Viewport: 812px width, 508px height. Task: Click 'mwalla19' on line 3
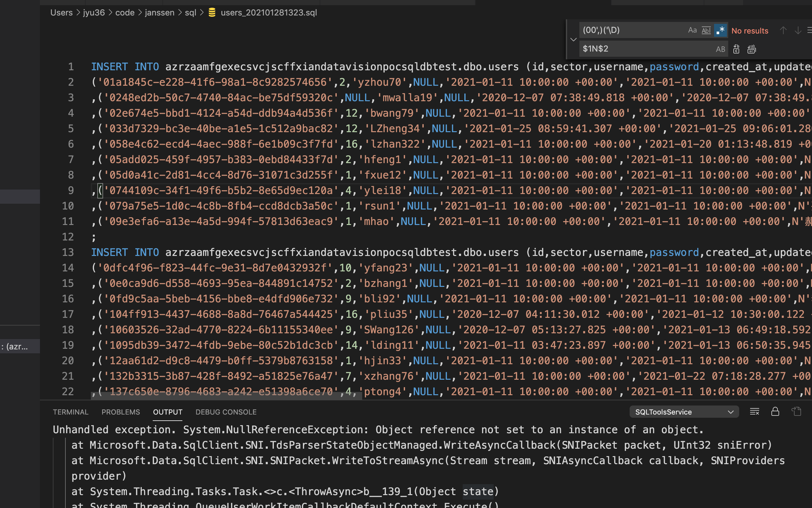point(407,97)
